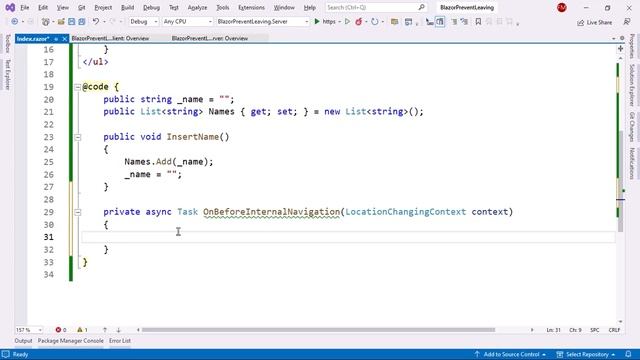Click the CRLF line ending indicator
The width and height of the screenshot is (640, 360).
pos(614,330)
